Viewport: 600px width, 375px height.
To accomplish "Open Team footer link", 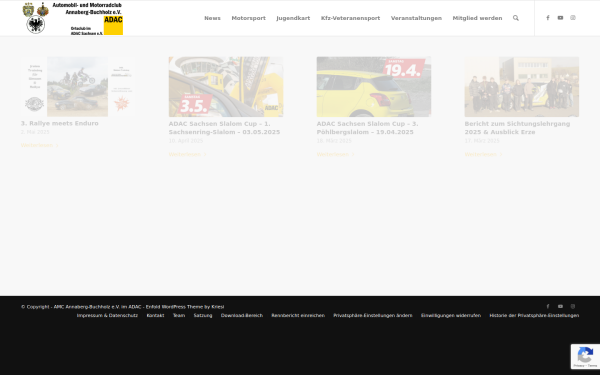I will [179, 315].
